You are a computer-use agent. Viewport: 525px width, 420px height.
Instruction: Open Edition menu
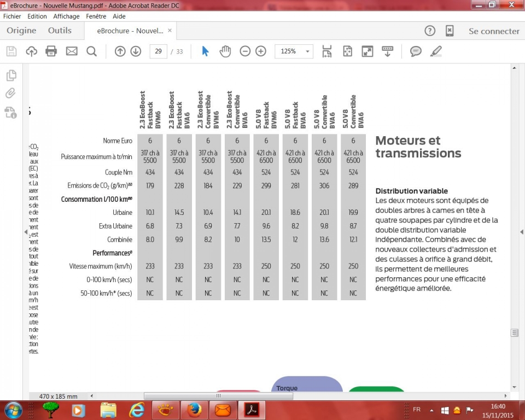click(37, 16)
